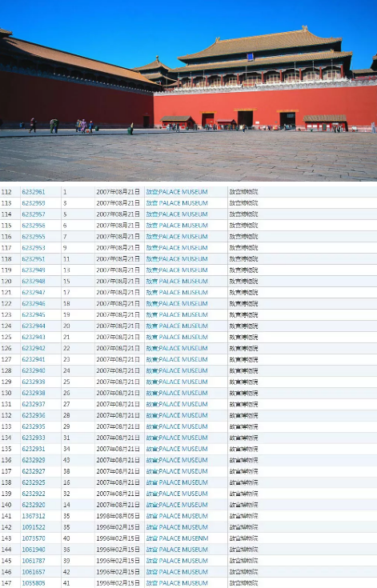The height and width of the screenshot is (588, 377).
Task: Click registration number 6232941
Action: (34, 360)
